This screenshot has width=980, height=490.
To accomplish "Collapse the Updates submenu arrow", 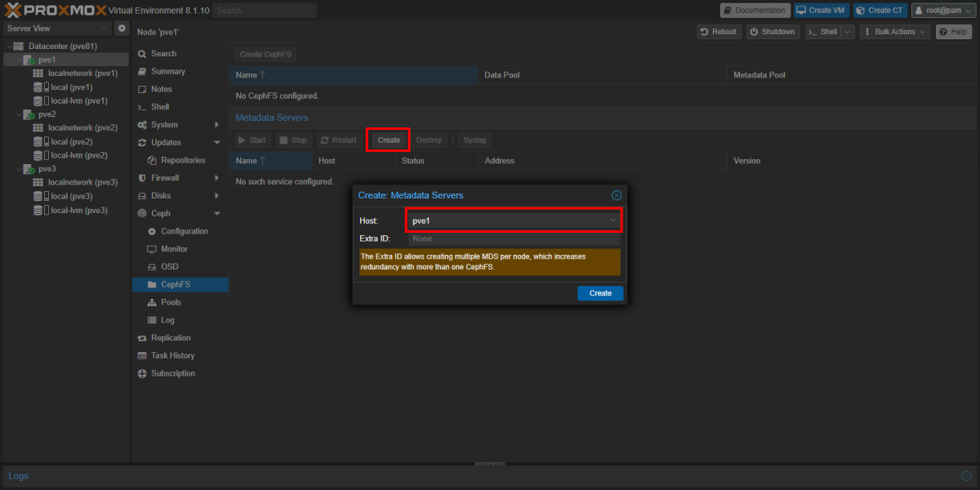I will pos(217,143).
